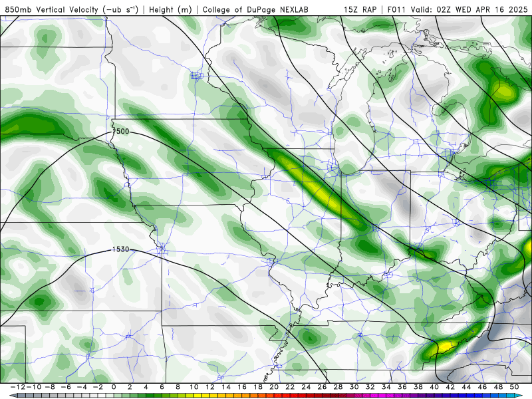Click the '-4' color scale value
532x399 pixels.
(82, 387)
